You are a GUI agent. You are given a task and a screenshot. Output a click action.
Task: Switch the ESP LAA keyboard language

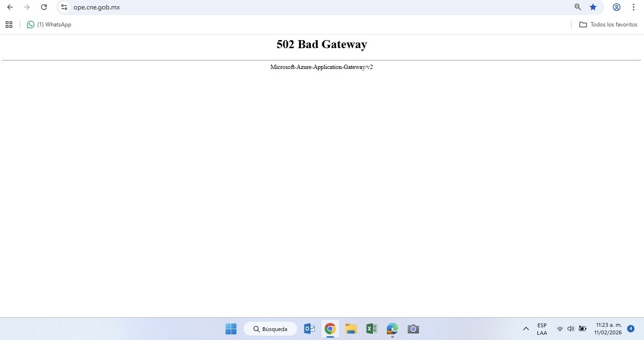click(542, 329)
